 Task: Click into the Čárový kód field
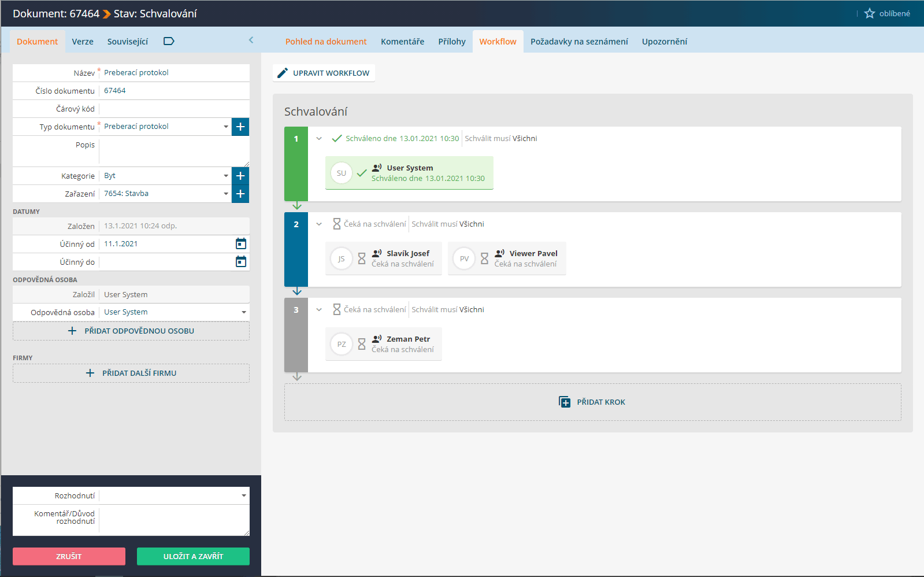(x=173, y=109)
